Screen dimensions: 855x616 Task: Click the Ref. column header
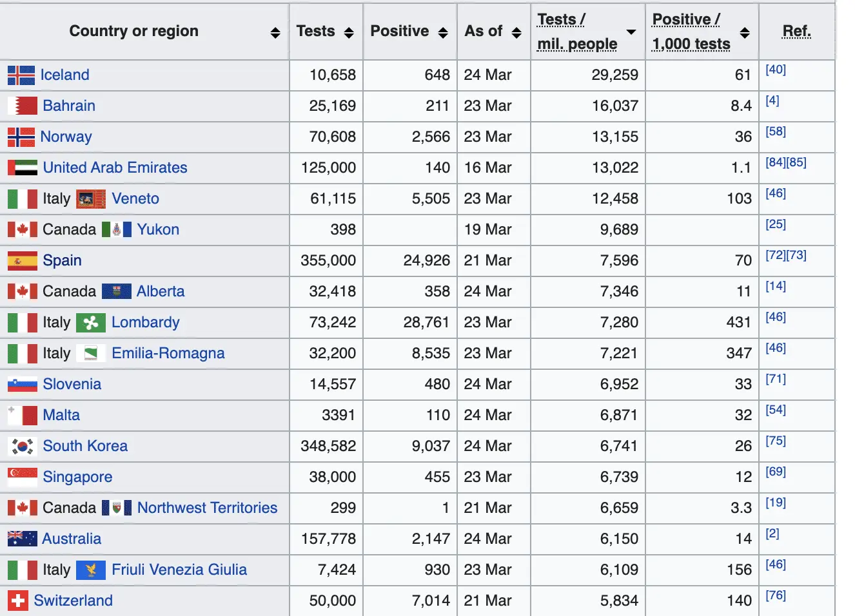(x=796, y=32)
